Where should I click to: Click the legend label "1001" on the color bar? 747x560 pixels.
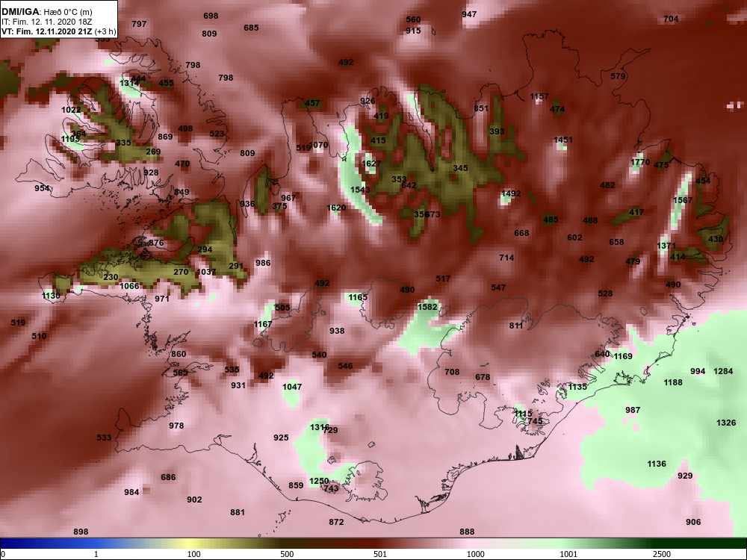pyautogui.click(x=568, y=554)
